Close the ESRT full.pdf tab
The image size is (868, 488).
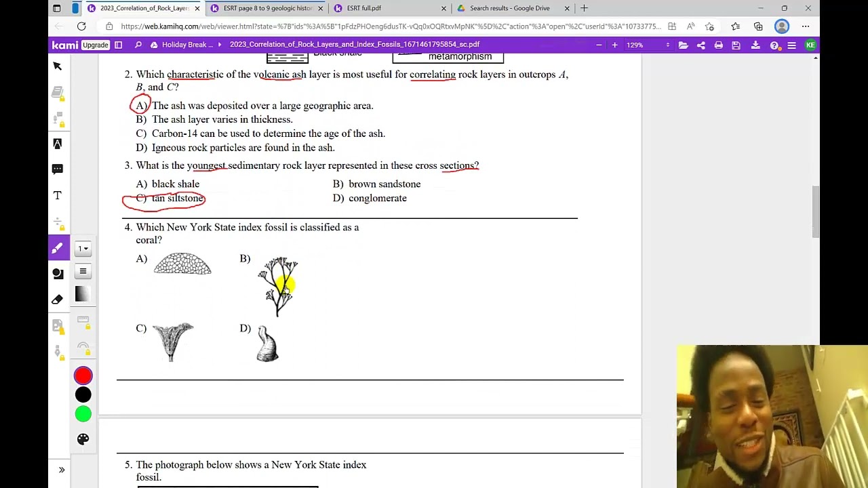(443, 8)
